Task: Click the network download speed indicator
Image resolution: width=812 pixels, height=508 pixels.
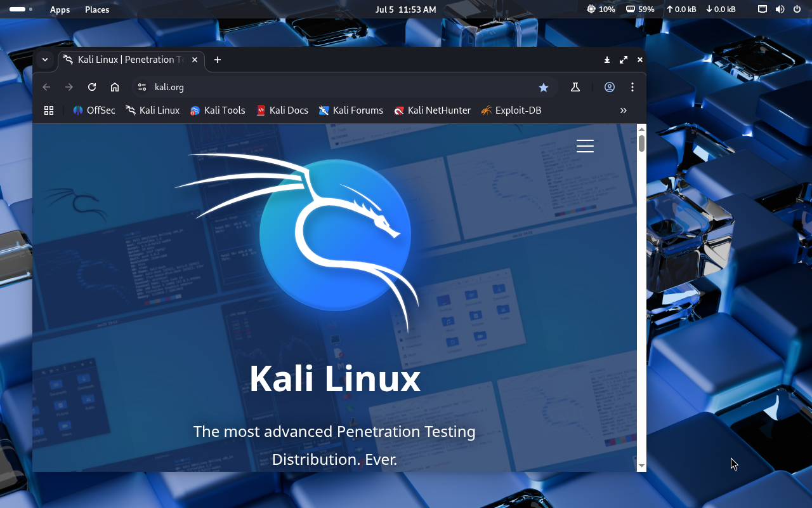Action: click(721, 10)
